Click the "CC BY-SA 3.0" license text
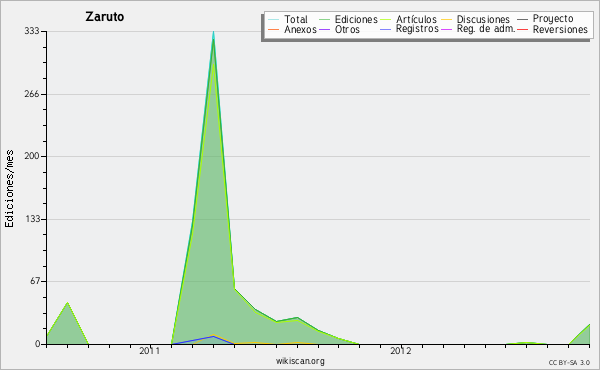The height and width of the screenshot is (370, 600). pos(569,363)
